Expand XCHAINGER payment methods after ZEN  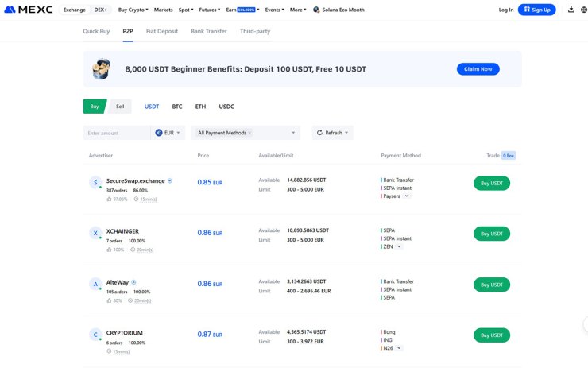[x=399, y=246]
